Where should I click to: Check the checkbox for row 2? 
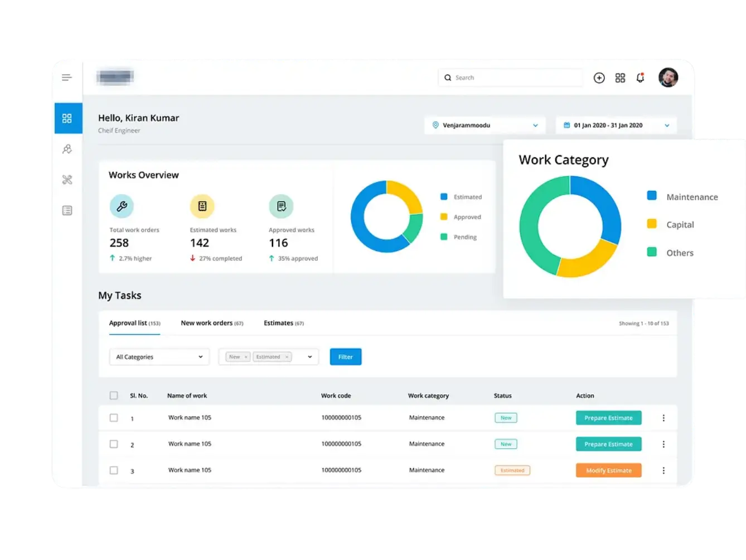[x=114, y=444]
